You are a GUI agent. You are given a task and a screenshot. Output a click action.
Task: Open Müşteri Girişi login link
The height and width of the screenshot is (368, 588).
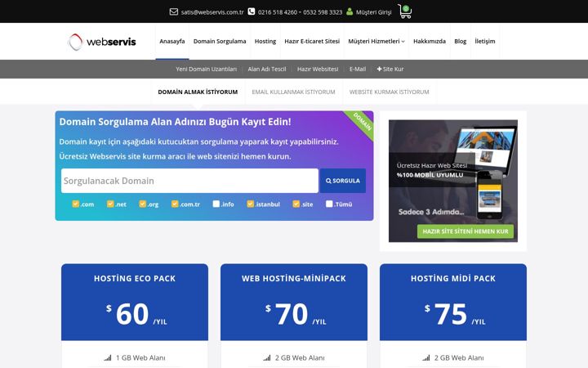pos(373,12)
